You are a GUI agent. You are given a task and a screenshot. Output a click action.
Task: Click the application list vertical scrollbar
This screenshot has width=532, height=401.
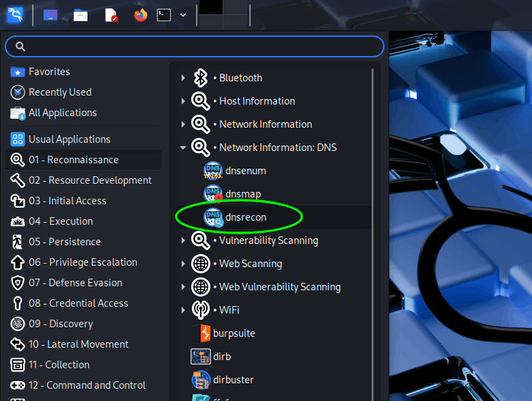(x=372, y=234)
